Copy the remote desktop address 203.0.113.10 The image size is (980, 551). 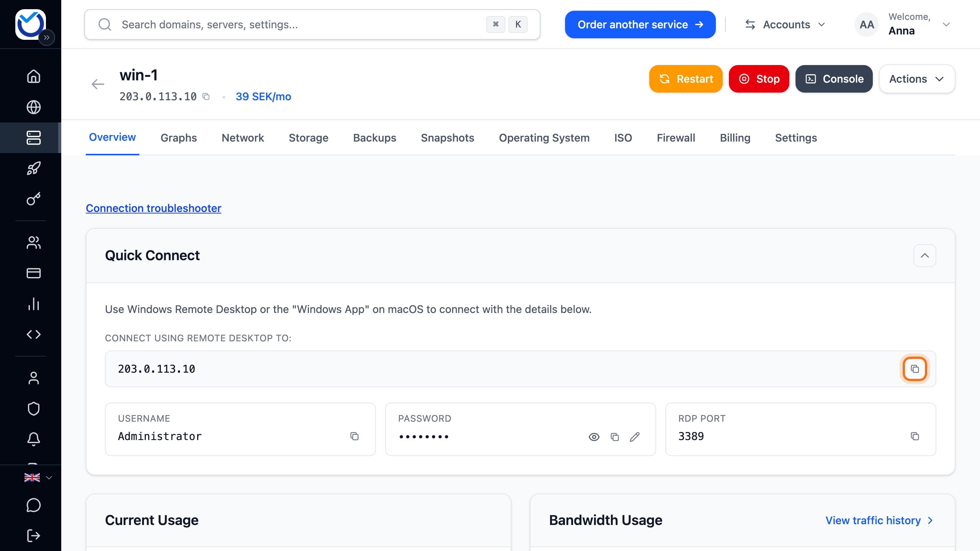[x=915, y=369]
